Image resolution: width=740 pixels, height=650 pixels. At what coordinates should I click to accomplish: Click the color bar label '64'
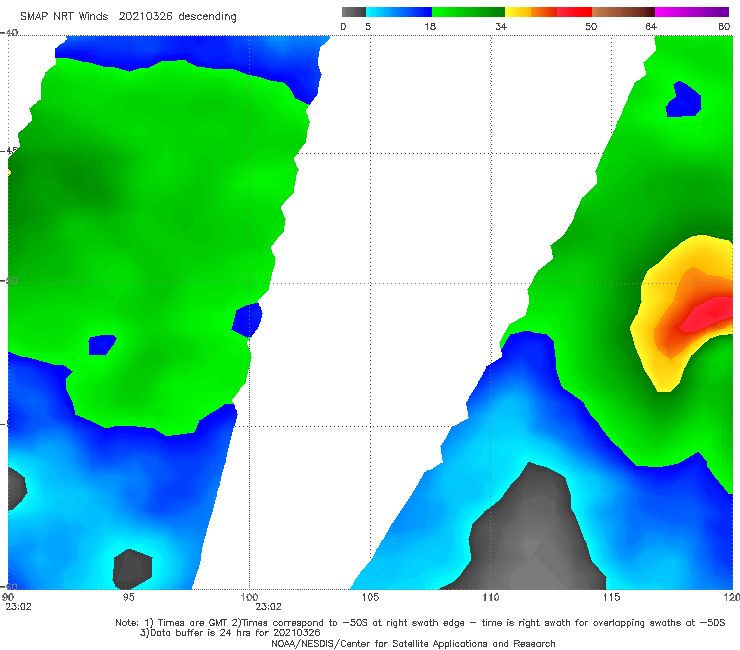[651, 26]
